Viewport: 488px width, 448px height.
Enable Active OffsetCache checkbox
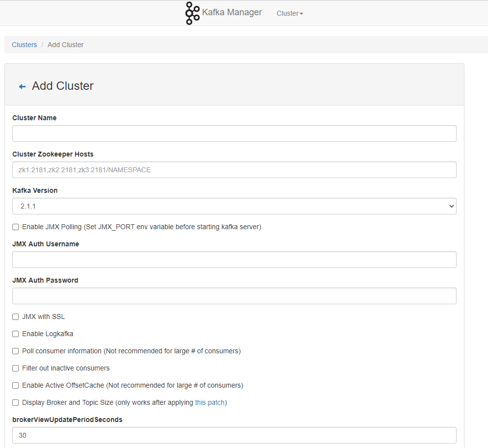(x=16, y=386)
